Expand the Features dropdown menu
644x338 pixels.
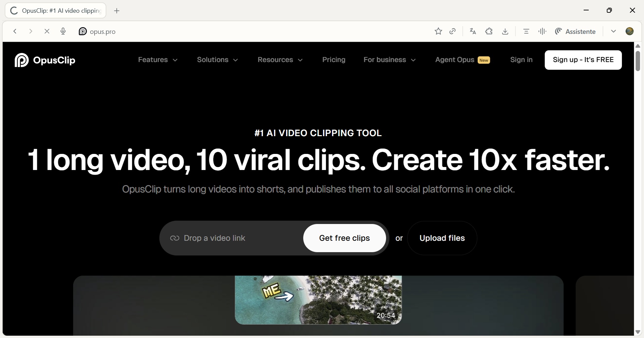point(158,60)
